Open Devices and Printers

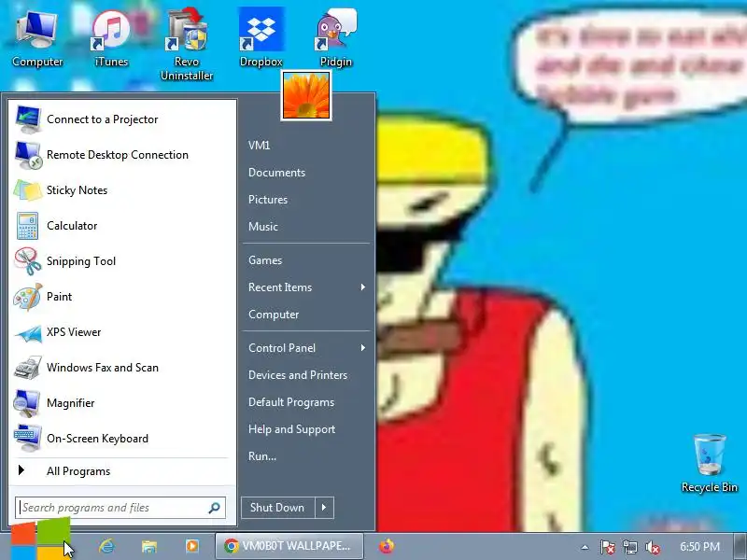(x=298, y=375)
